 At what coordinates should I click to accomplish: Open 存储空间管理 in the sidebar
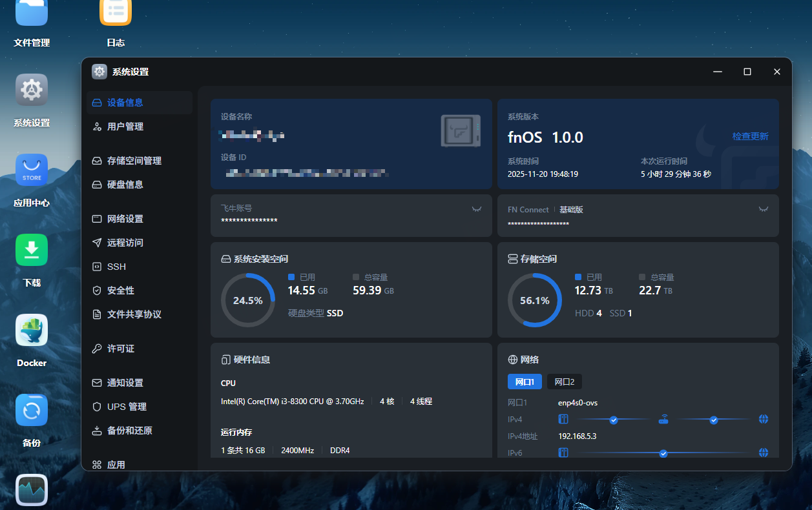click(x=134, y=161)
